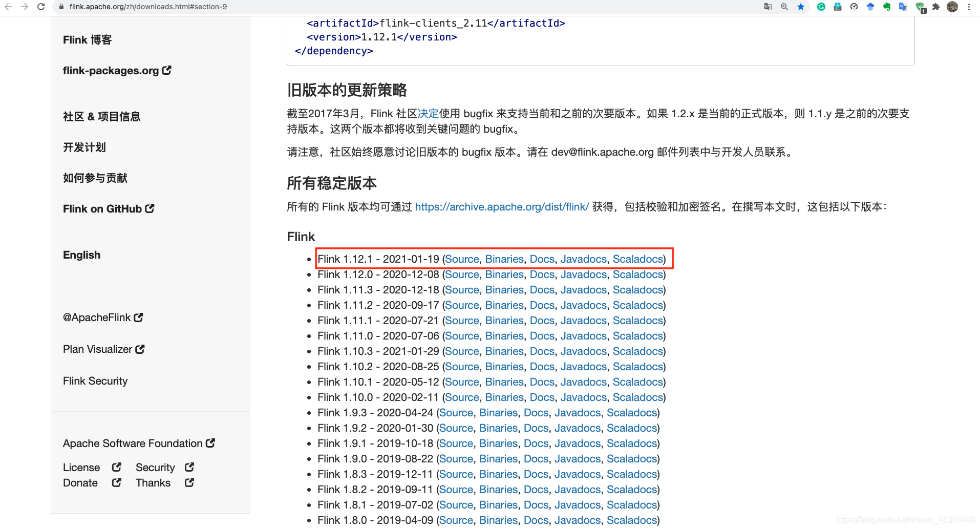Open Flink on GitHub in the sidebar

click(102, 209)
